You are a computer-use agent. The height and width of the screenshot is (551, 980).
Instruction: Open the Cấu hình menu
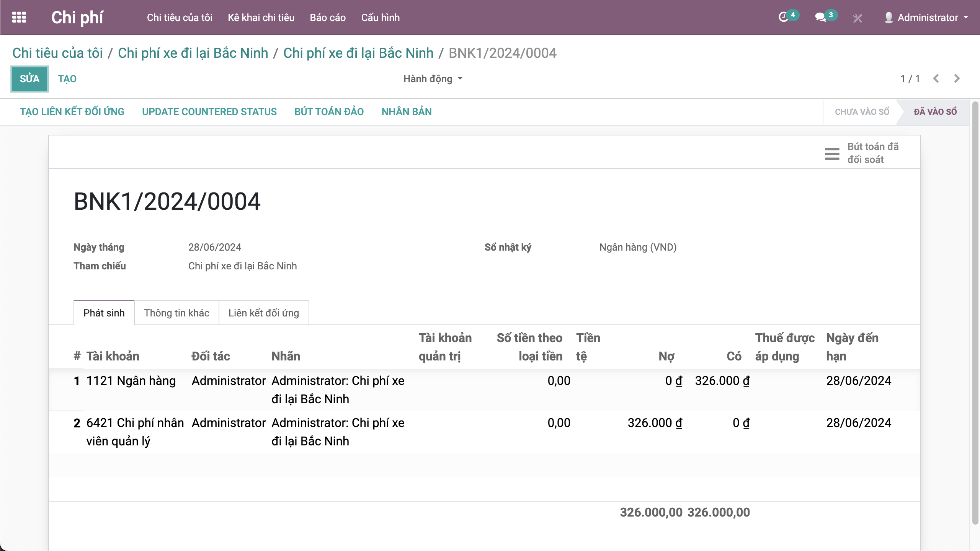click(380, 18)
